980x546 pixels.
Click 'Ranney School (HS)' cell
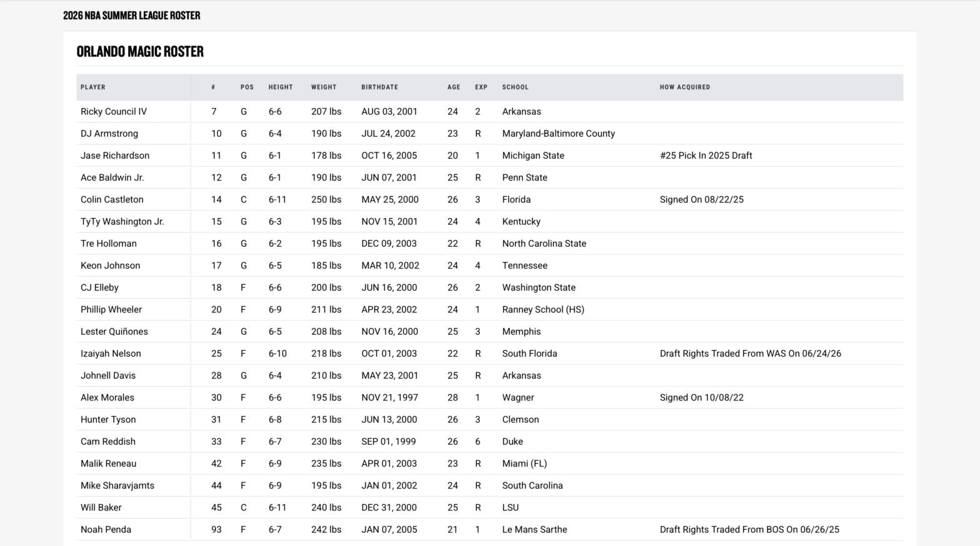543,309
